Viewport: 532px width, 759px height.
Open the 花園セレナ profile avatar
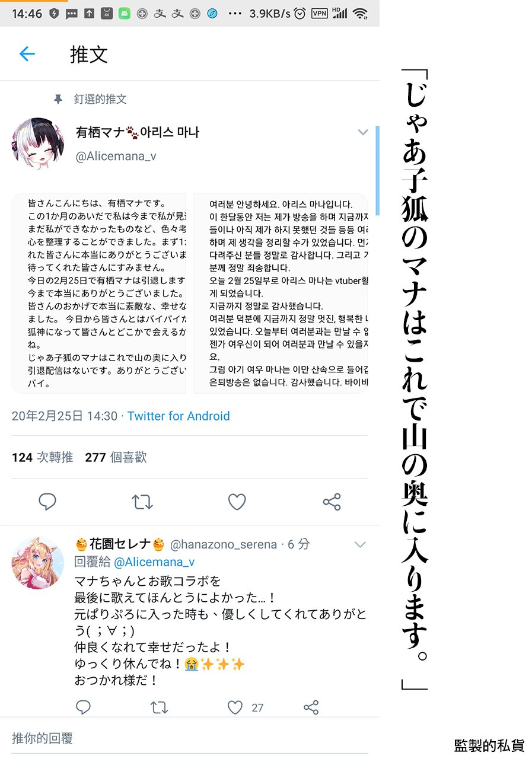38,563
